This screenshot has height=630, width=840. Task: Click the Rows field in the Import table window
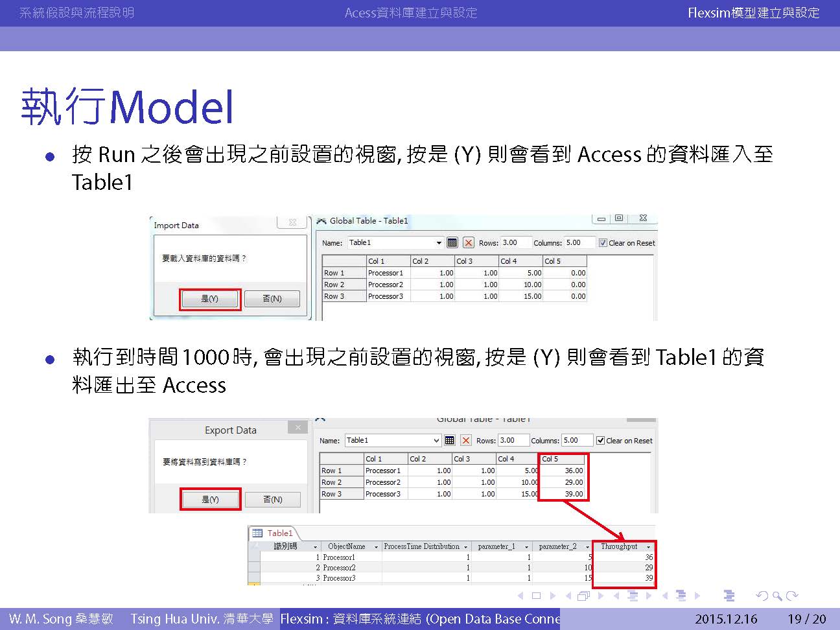pyautogui.click(x=516, y=243)
